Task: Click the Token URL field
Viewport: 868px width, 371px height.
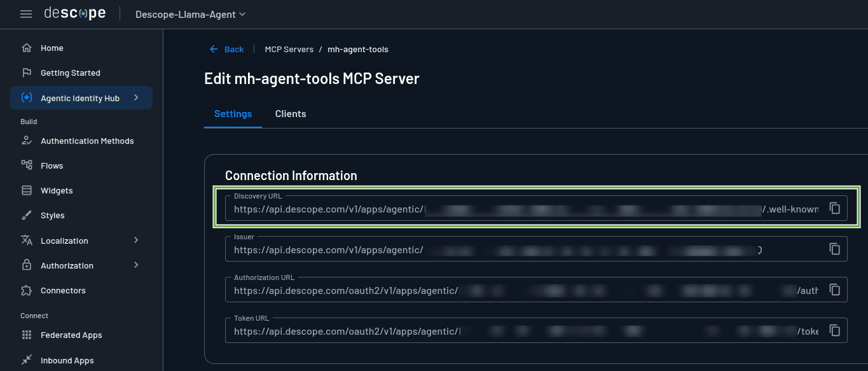Action: click(536, 330)
